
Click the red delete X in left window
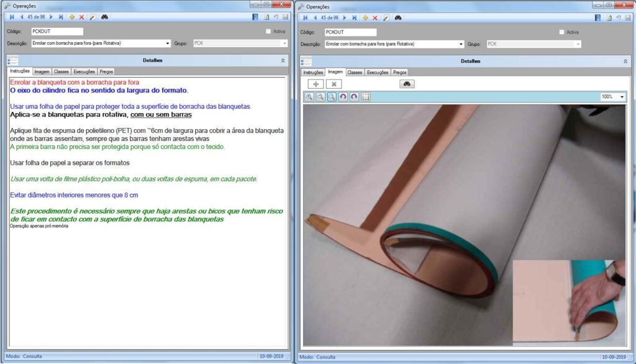(x=81, y=17)
